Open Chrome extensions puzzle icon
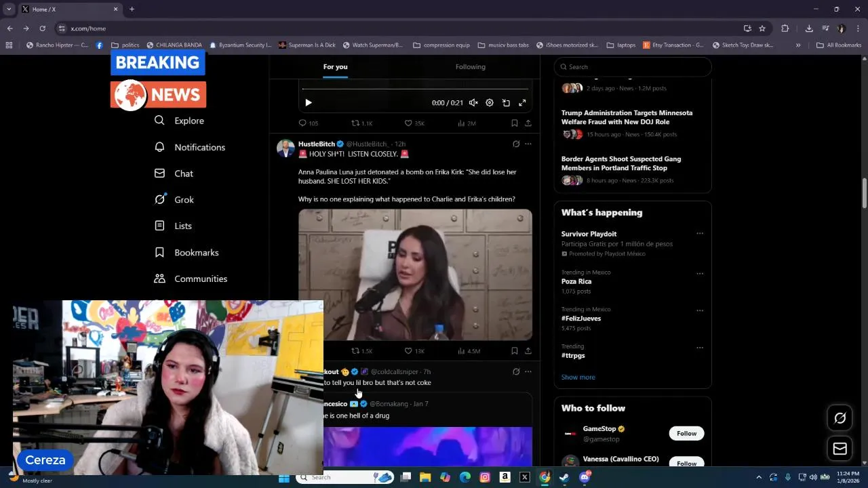Image resolution: width=868 pixels, height=488 pixels. coord(785,28)
